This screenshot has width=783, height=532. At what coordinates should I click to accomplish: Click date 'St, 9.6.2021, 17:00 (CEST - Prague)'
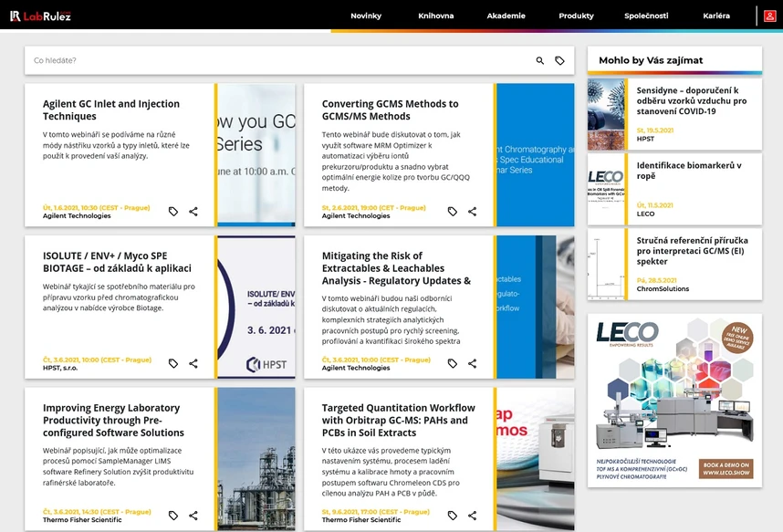coord(375,512)
